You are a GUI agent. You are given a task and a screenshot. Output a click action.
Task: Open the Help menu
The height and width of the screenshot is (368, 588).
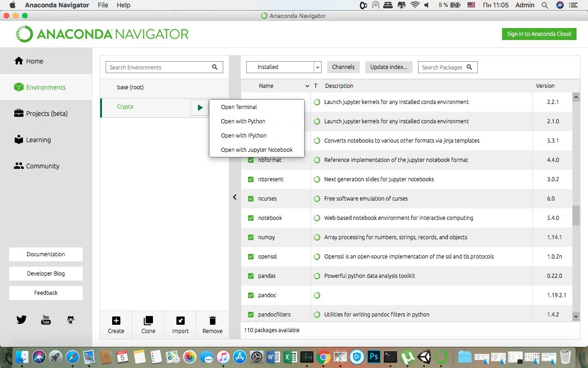(x=123, y=5)
